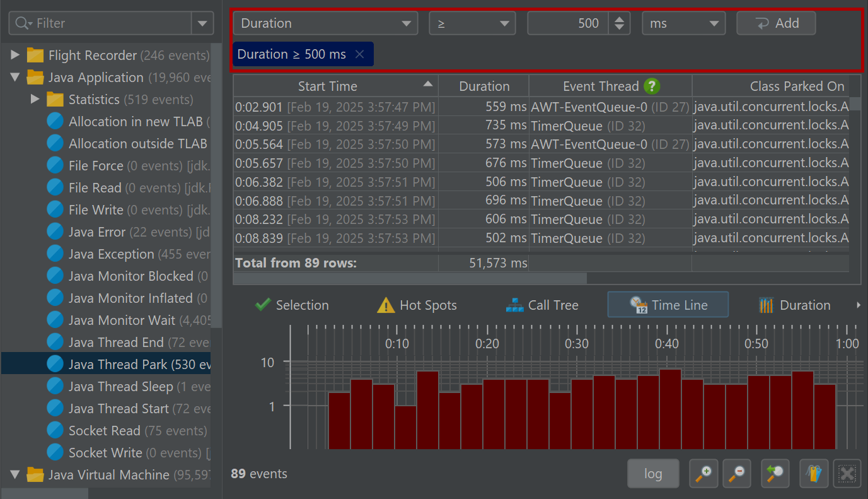
Task: Open the Duration field dropdown
Action: [x=325, y=23]
